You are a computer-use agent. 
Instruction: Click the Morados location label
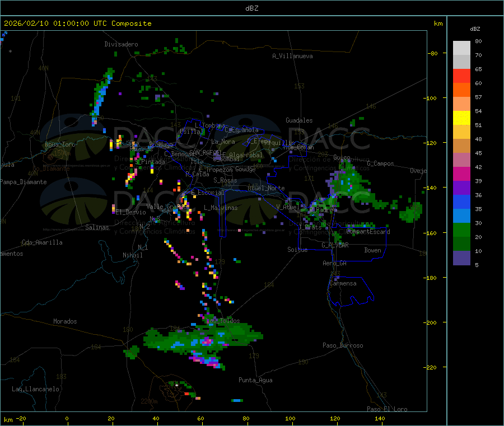pyautogui.click(x=66, y=321)
